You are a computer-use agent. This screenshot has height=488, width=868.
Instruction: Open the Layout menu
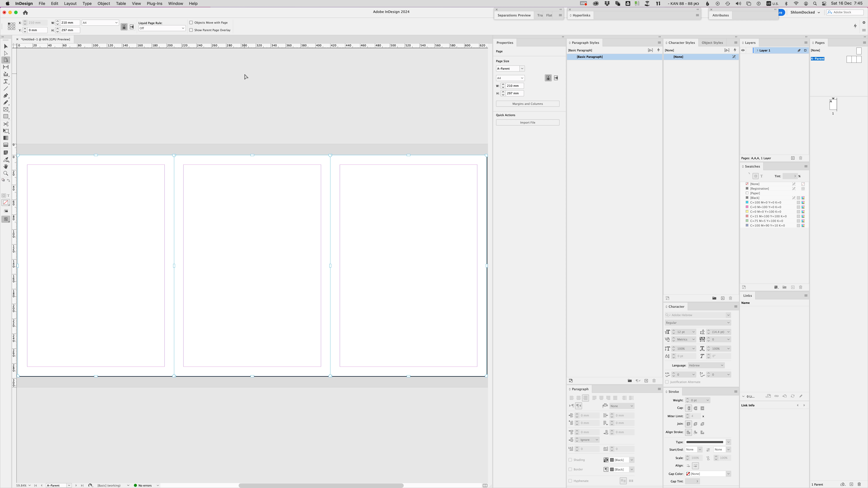pos(70,3)
